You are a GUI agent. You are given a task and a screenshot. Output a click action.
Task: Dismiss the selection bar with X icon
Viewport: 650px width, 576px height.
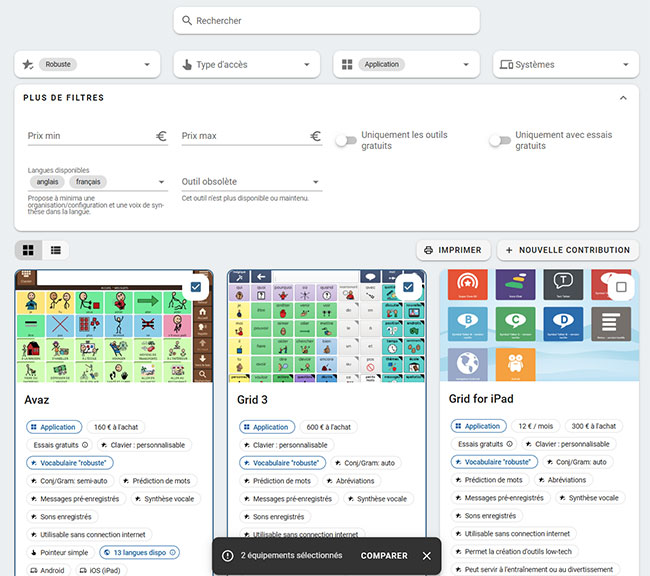(x=427, y=556)
